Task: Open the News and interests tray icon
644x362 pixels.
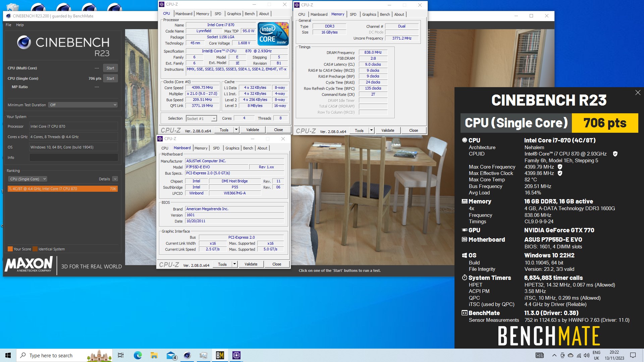Action: [540, 355]
